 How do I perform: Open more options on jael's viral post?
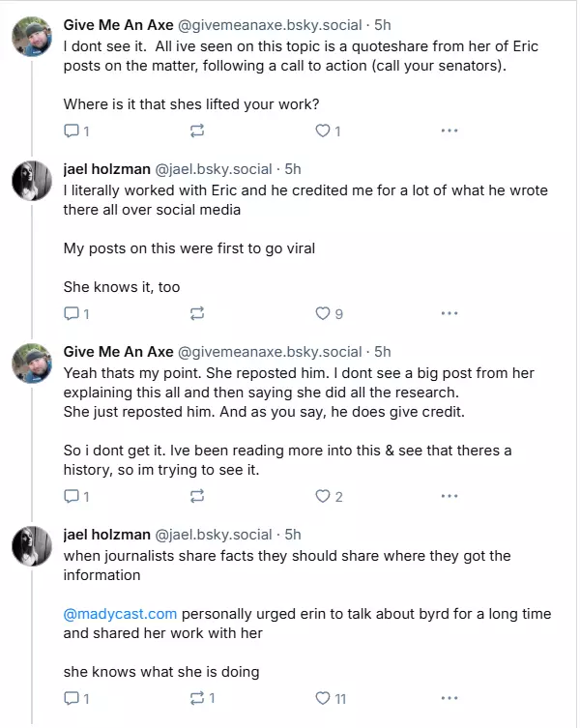[x=449, y=313]
